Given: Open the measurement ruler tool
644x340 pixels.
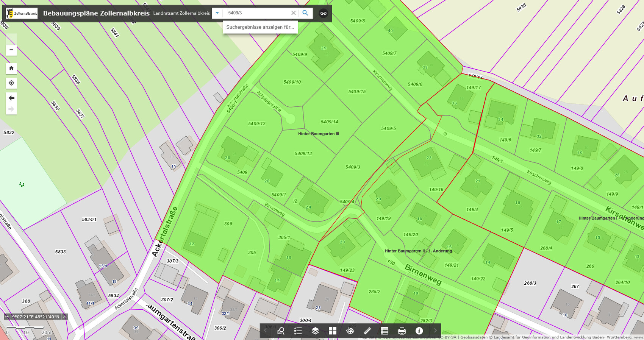Looking at the screenshot, I should click(367, 331).
